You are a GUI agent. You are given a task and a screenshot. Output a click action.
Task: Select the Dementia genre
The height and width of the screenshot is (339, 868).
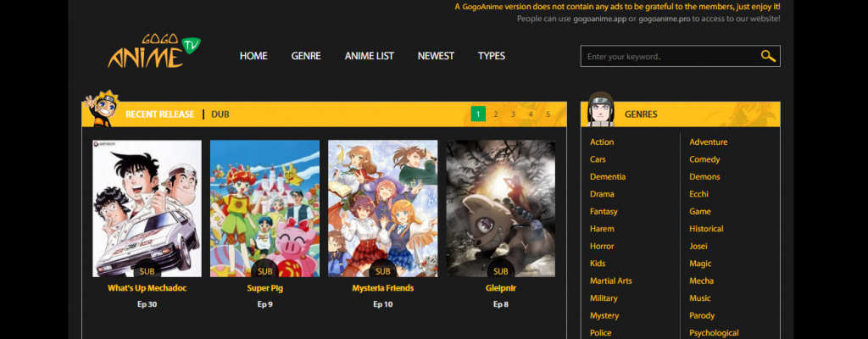pyautogui.click(x=608, y=176)
